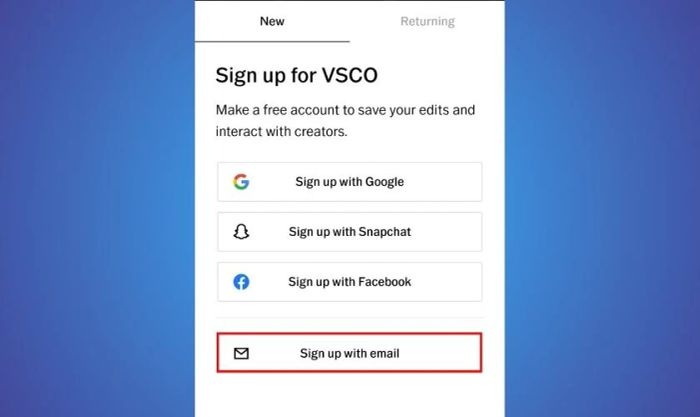The width and height of the screenshot is (700, 417).
Task: Click the underline beneath the New tab
Action: point(272,42)
